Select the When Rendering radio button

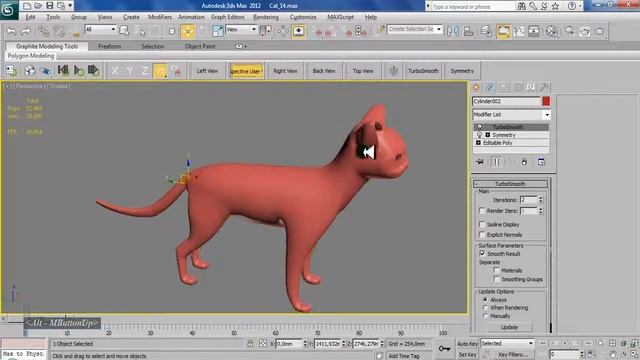pyautogui.click(x=485, y=308)
